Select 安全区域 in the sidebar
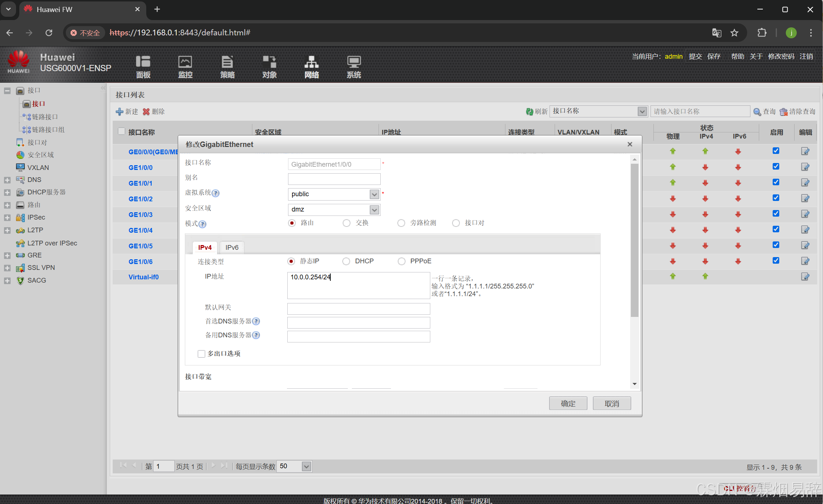This screenshot has height=504, width=823. (40, 155)
